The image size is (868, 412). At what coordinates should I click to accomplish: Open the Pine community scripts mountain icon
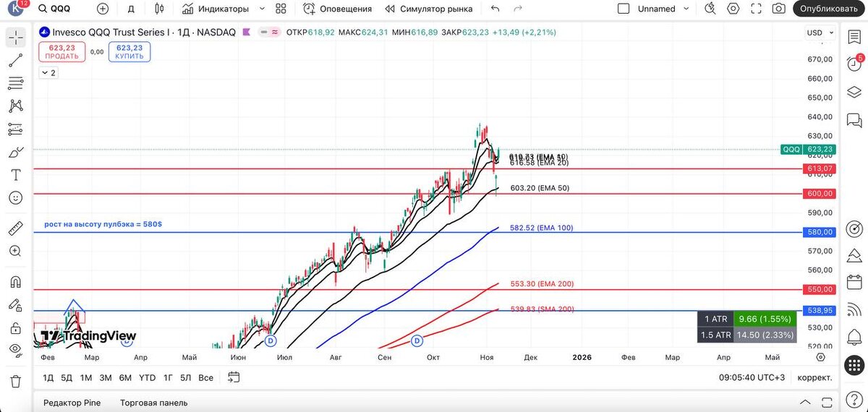(854, 257)
